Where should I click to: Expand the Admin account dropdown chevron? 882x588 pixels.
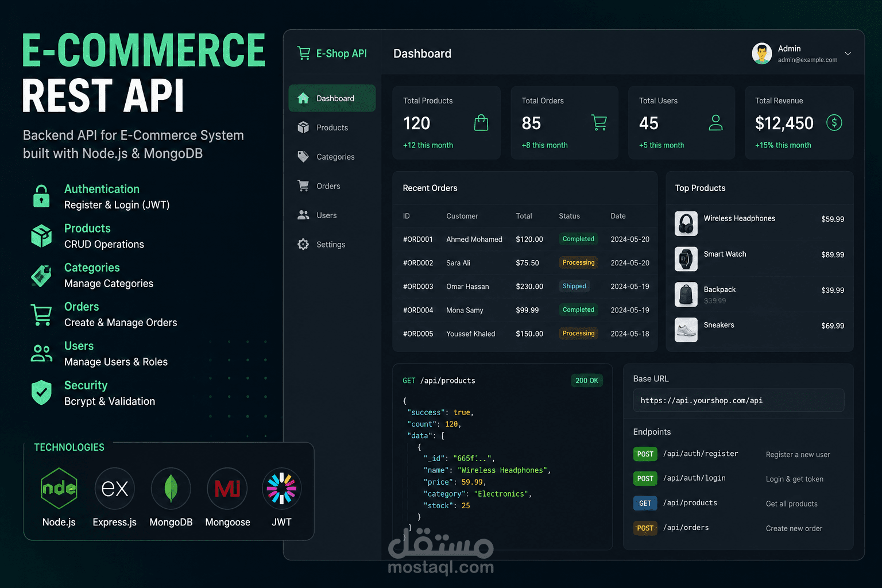pyautogui.click(x=848, y=53)
